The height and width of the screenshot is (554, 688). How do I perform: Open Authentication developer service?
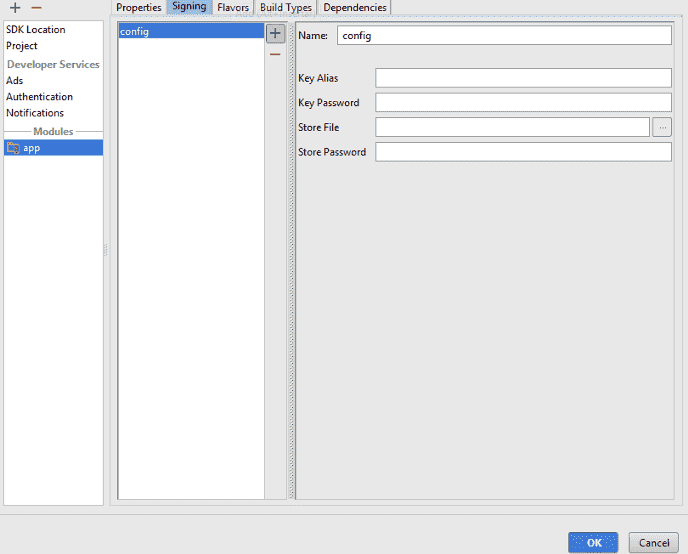click(x=39, y=97)
